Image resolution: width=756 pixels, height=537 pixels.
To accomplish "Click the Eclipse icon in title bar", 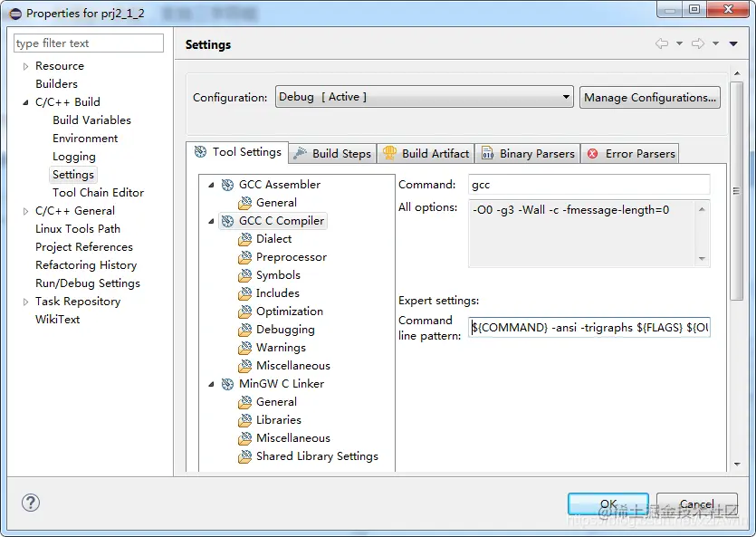I will 15,14.
